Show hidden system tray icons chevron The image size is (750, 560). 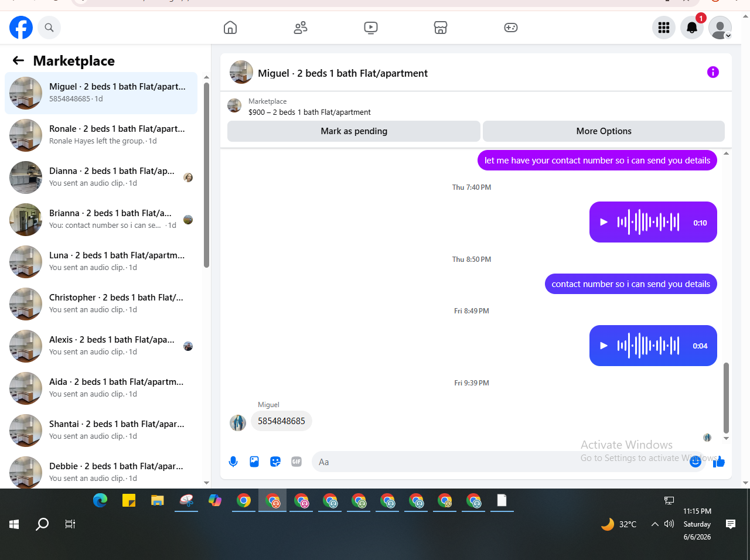click(655, 524)
